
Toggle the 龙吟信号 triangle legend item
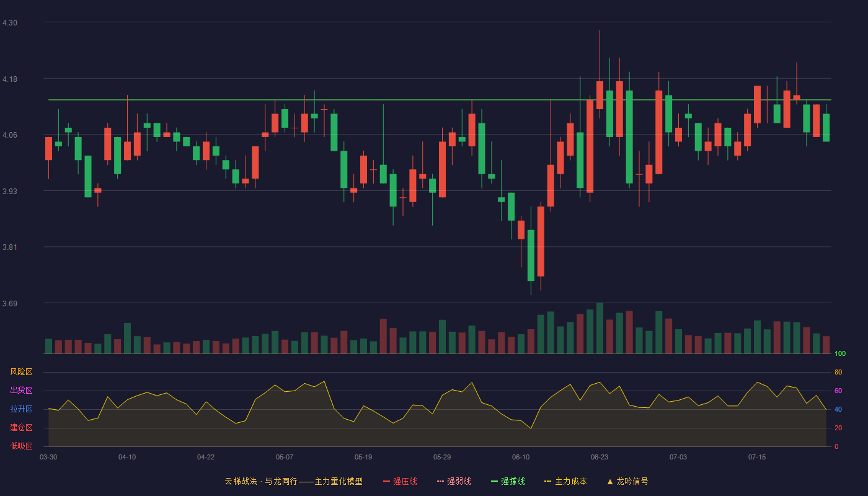[627, 481]
